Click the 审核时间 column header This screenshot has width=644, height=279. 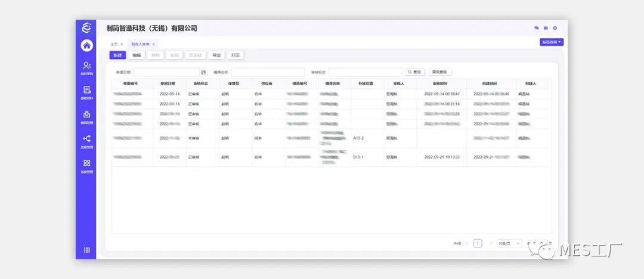[x=439, y=84]
